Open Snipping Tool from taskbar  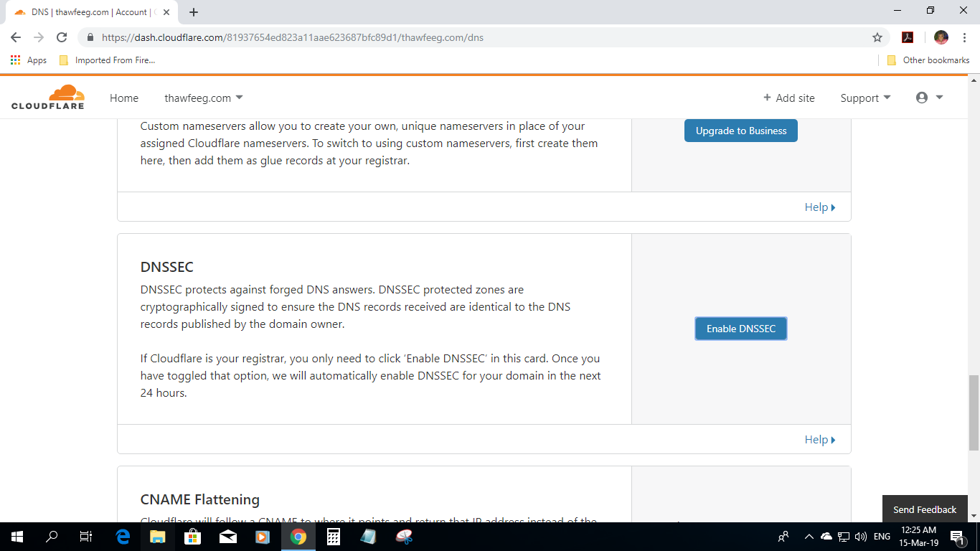tap(404, 537)
